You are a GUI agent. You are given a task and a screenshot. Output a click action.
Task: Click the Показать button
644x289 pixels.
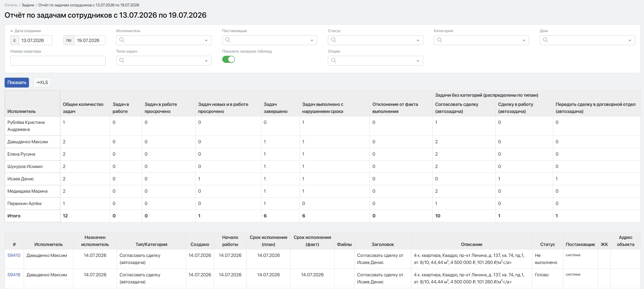click(17, 83)
